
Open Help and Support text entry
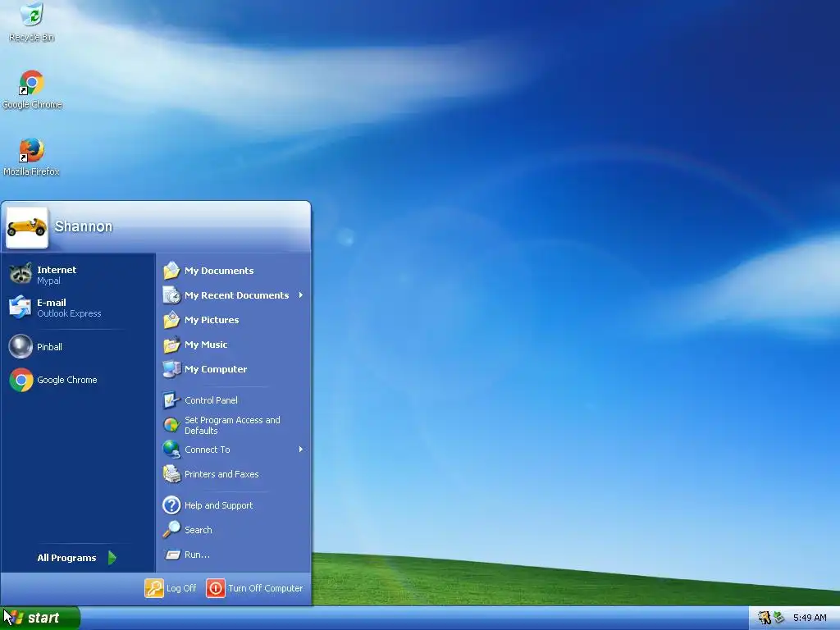click(x=218, y=505)
